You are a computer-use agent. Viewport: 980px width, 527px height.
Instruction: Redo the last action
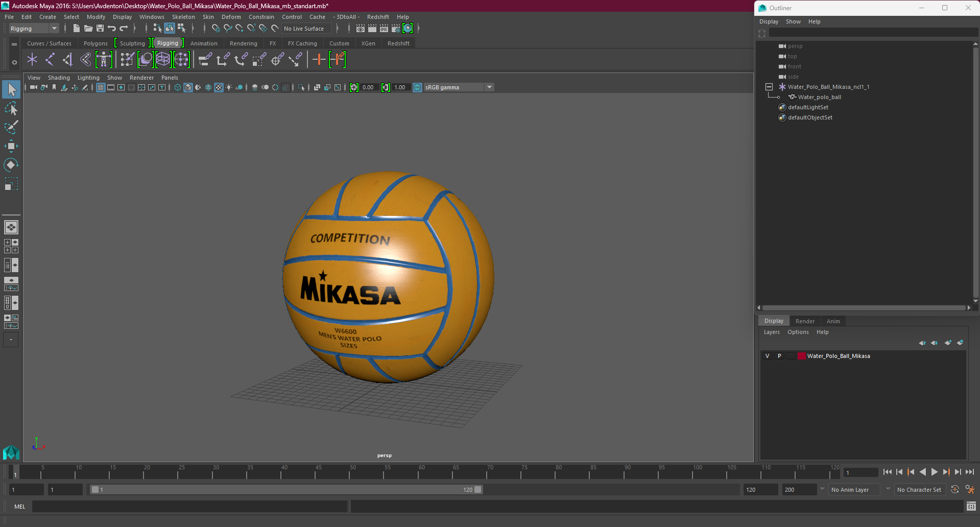124,29
